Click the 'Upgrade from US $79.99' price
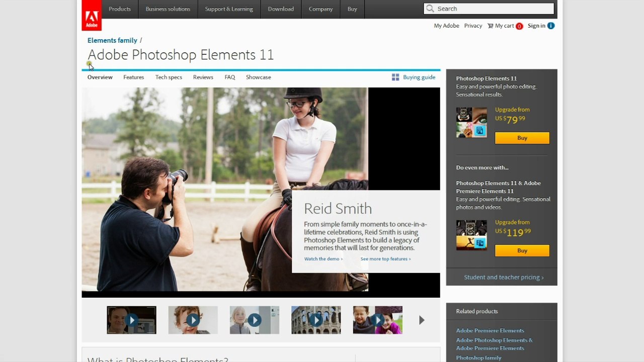Image resolution: width=644 pixels, height=362 pixels. pos(512,115)
